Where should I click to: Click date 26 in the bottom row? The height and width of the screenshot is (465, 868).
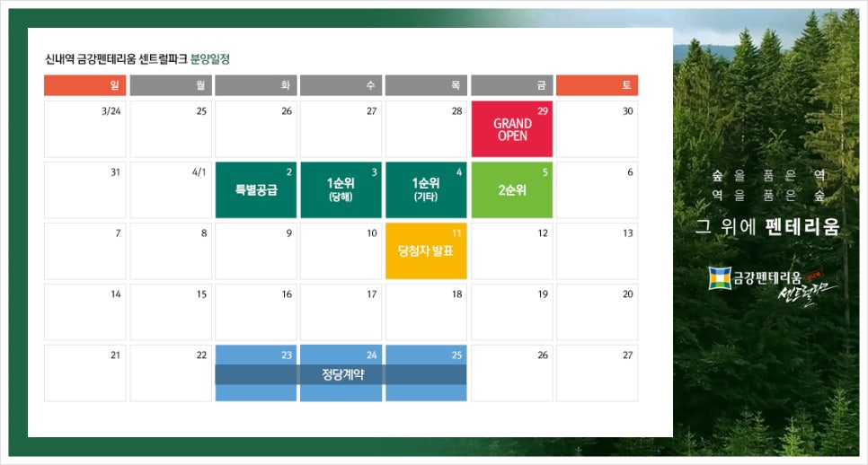pyautogui.click(x=512, y=373)
